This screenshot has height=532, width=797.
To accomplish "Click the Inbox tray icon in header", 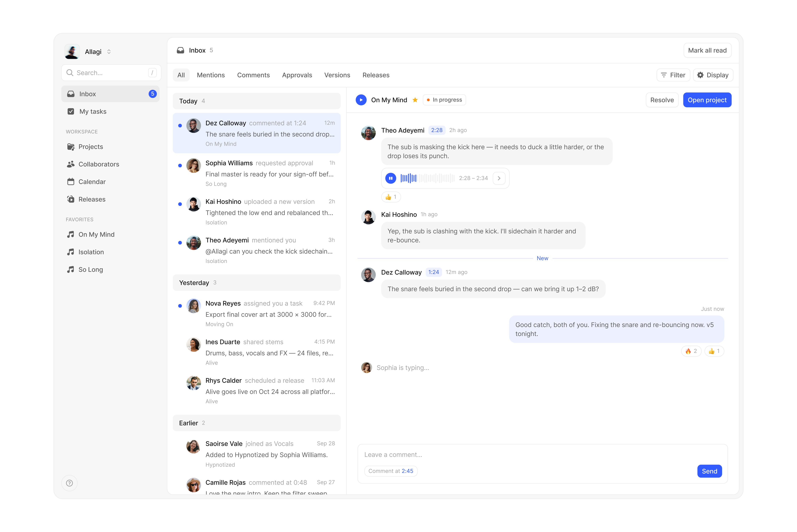I will (181, 50).
